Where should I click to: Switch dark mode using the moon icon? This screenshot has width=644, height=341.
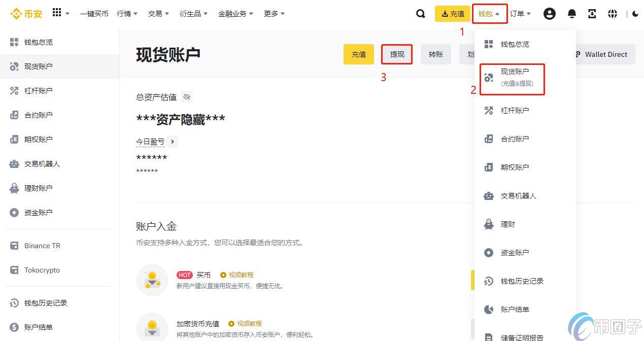pyautogui.click(x=636, y=14)
